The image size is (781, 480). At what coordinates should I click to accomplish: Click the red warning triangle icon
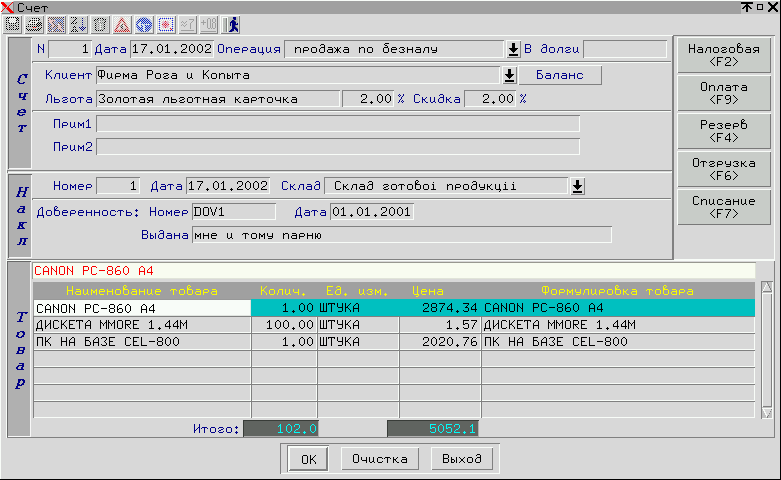pos(122,23)
